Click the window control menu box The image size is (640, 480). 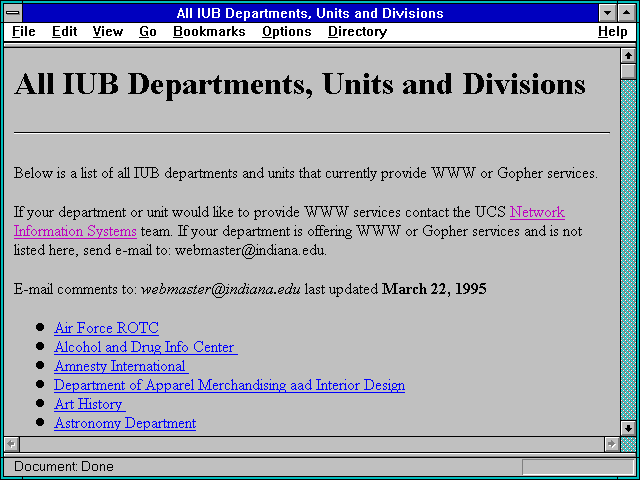point(13,13)
